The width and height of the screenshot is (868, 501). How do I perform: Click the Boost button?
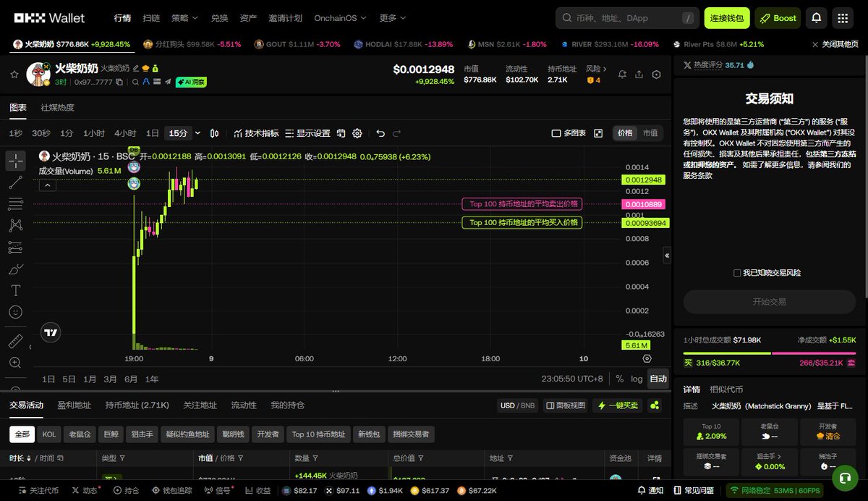click(x=778, y=18)
